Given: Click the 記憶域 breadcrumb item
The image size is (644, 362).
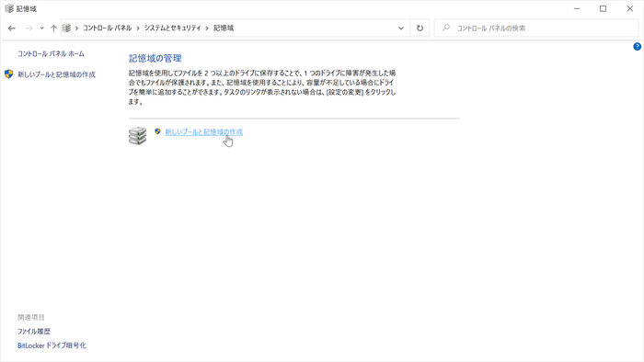Looking at the screenshot, I should coord(224,28).
